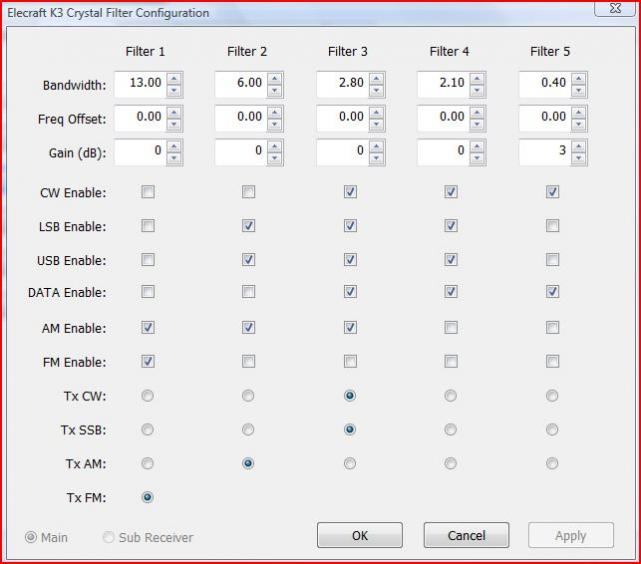The width and height of the screenshot is (641, 564).
Task: Click the Cancel button
Action: click(466, 535)
